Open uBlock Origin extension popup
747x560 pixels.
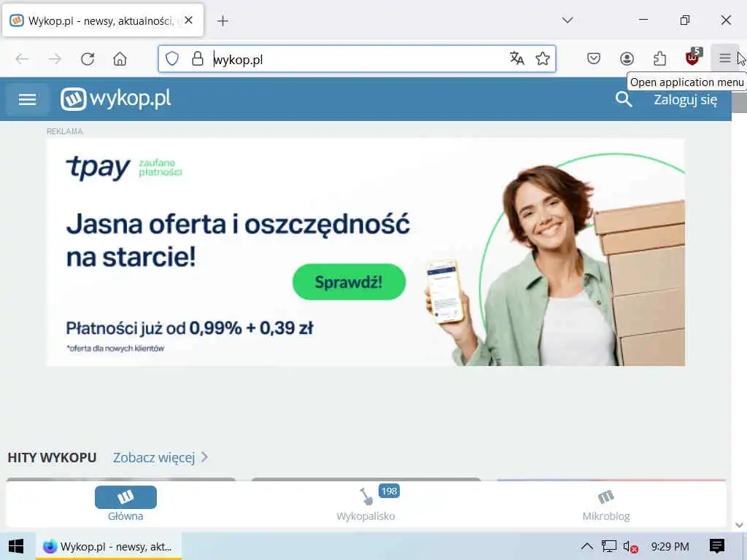[693, 58]
